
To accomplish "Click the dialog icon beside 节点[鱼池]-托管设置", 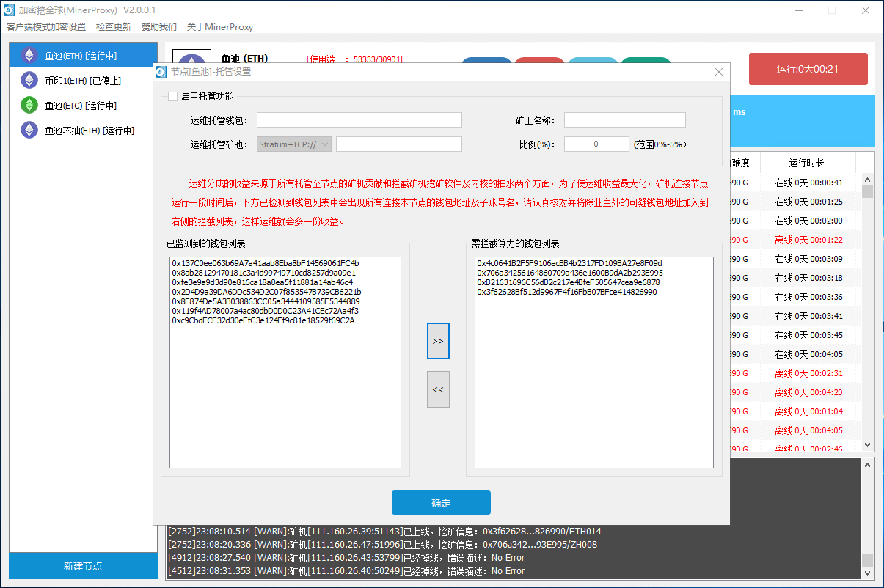I will pos(161,72).
